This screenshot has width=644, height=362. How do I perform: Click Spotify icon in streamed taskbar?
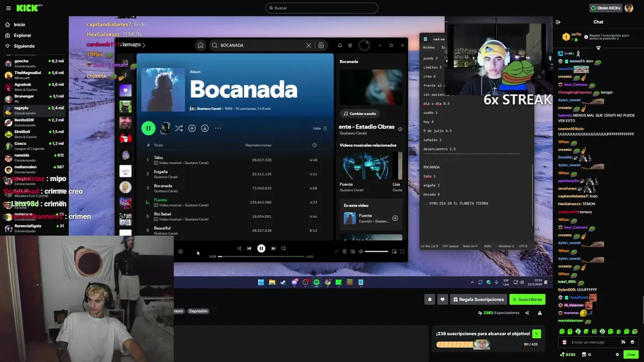(316, 283)
